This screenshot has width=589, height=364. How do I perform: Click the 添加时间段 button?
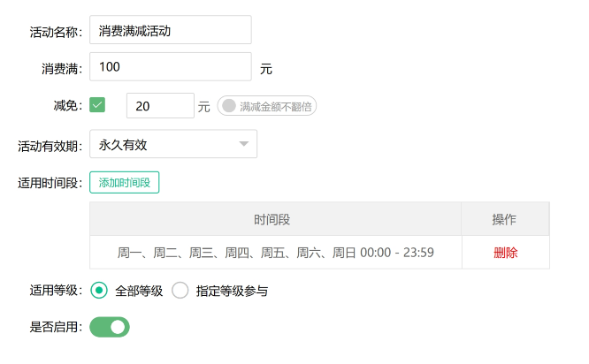(x=124, y=183)
